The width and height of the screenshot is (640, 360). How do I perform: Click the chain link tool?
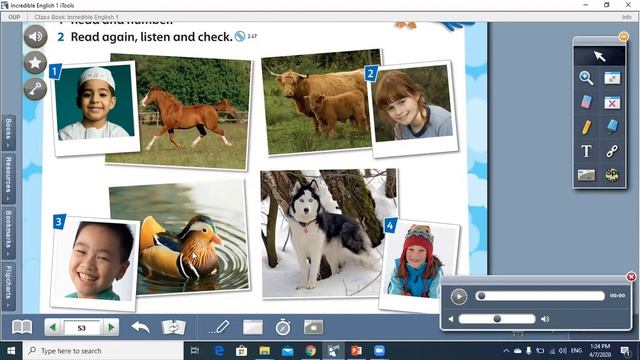point(612,151)
